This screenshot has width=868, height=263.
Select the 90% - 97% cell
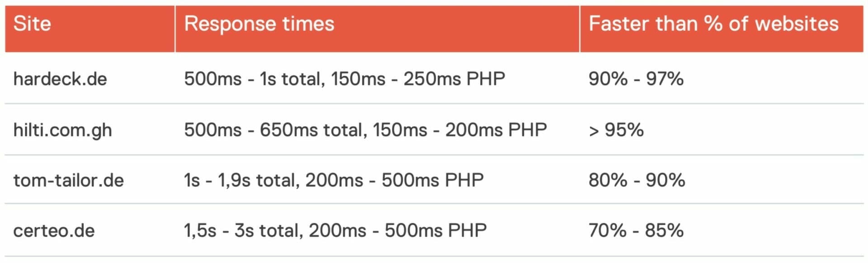[x=636, y=79]
